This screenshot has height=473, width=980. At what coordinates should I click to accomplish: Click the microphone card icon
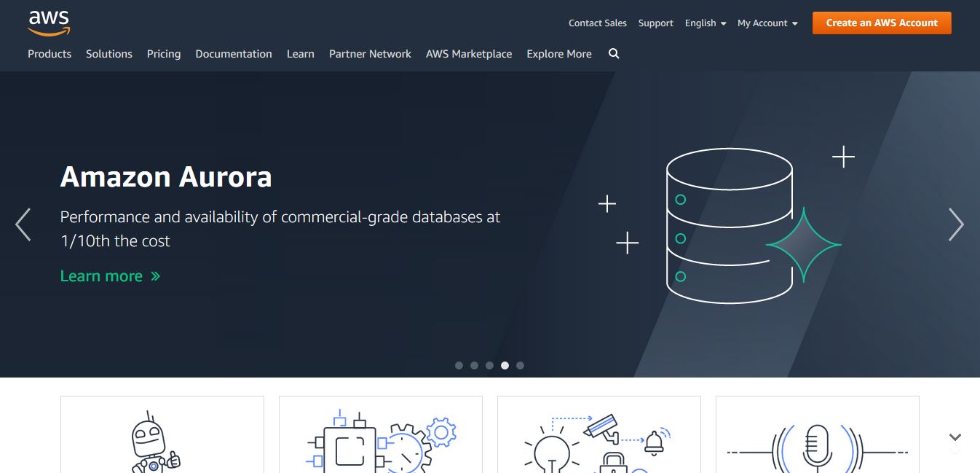tap(817, 445)
